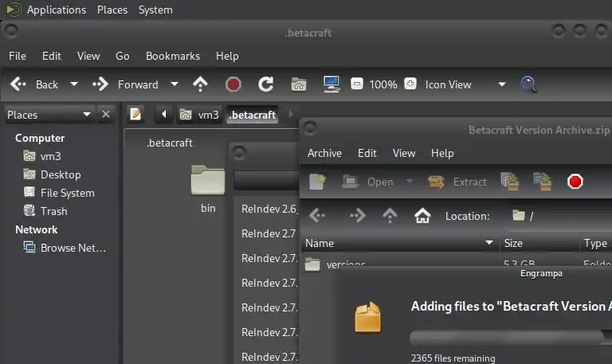Open file search with magnifier icon
This screenshot has width=612, height=364.
[528, 84]
